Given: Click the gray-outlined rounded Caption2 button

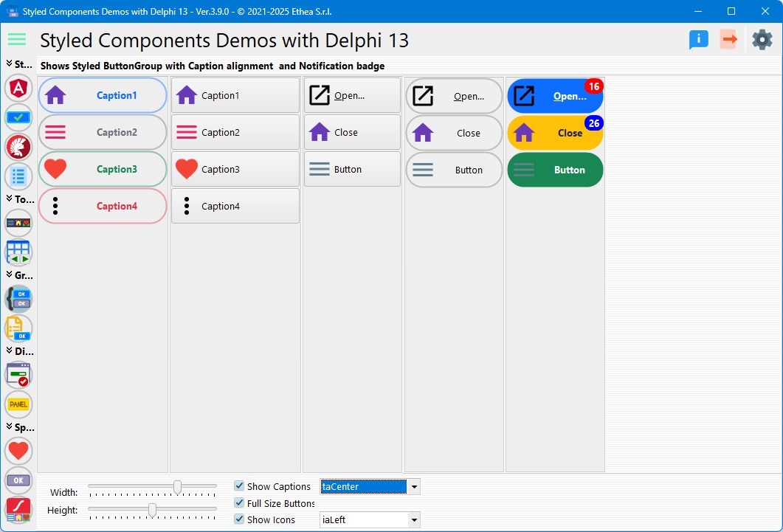Looking at the screenshot, I should (x=103, y=132).
